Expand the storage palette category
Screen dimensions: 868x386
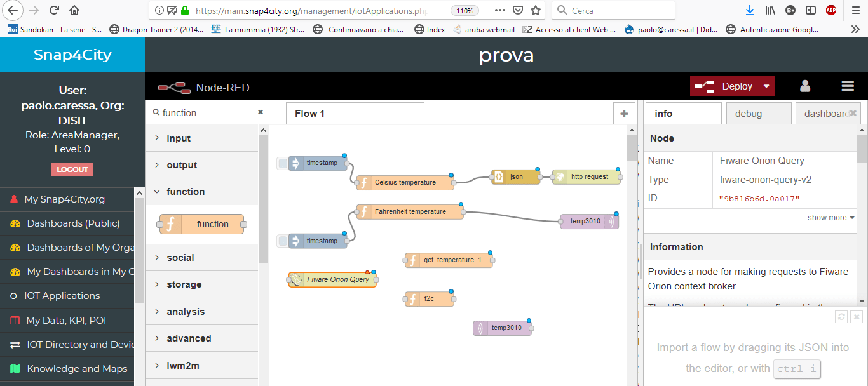pos(202,284)
